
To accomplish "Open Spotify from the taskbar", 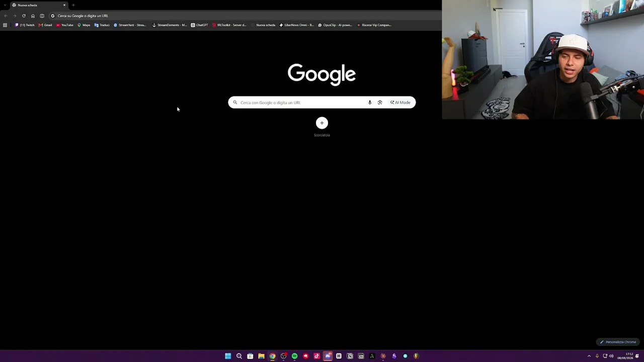I will tap(294, 356).
